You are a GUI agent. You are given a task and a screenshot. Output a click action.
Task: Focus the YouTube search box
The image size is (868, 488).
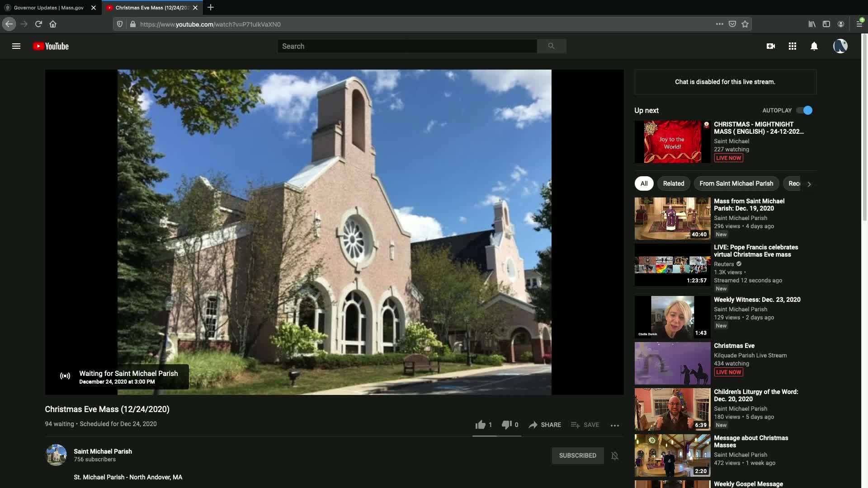click(407, 46)
